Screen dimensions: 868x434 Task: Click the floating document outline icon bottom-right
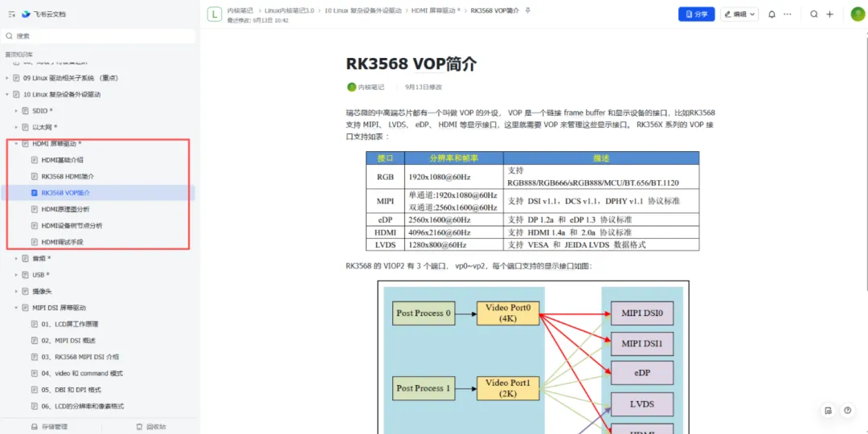(x=828, y=410)
